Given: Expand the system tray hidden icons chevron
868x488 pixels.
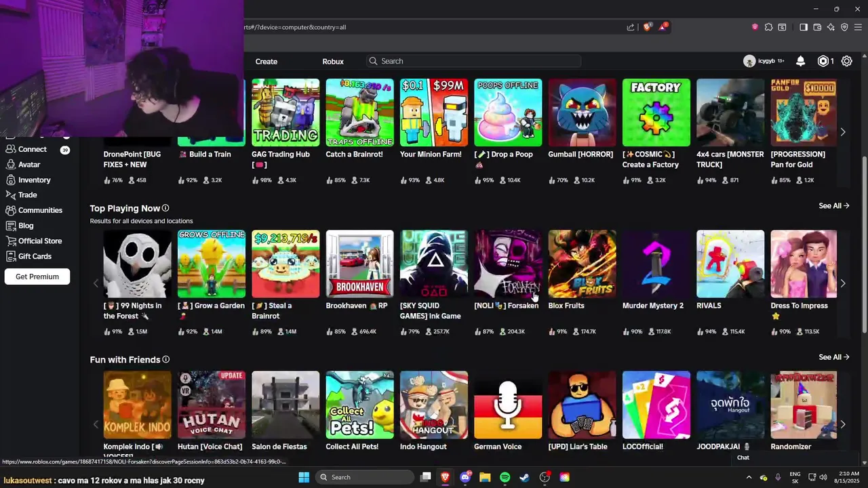Looking at the screenshot, I should 749,477.
